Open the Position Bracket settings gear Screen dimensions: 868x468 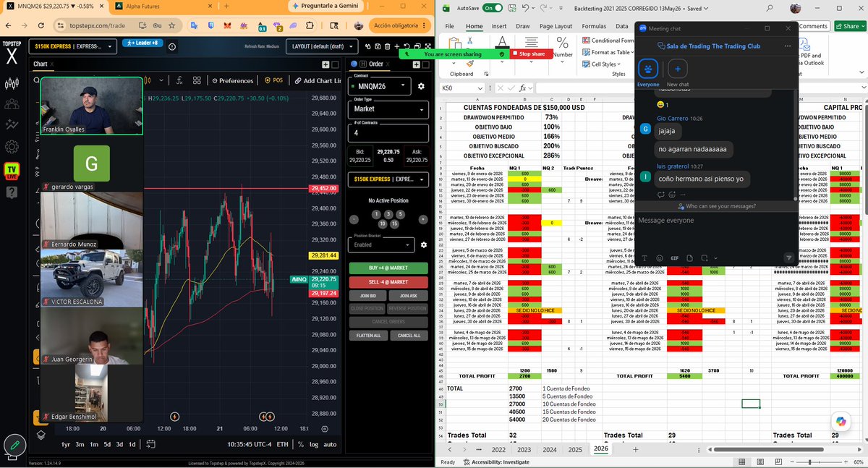coord(424,245)
